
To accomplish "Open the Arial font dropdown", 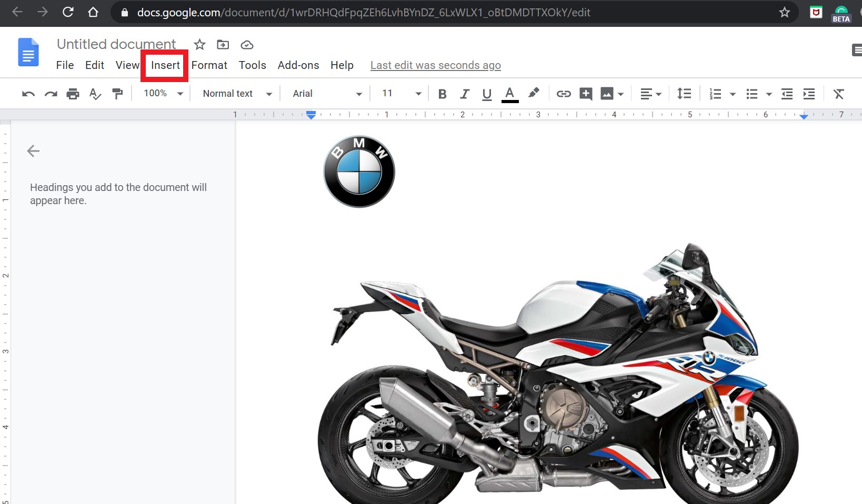I will click(x=327, y=93).
